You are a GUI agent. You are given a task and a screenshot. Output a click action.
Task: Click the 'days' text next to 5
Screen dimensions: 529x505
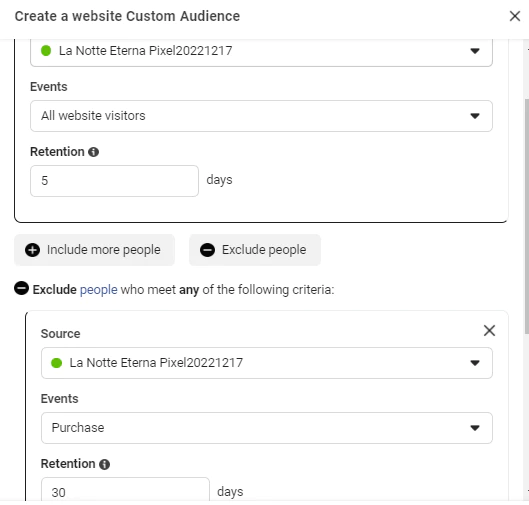point(219,180)
